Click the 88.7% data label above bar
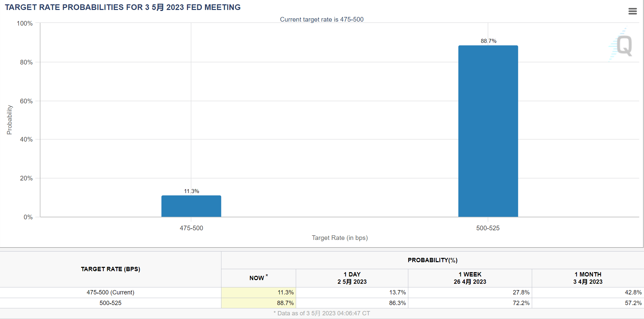The height and width of the screenshot is (319, 644). pyautogui.click(x=488, y=41)
